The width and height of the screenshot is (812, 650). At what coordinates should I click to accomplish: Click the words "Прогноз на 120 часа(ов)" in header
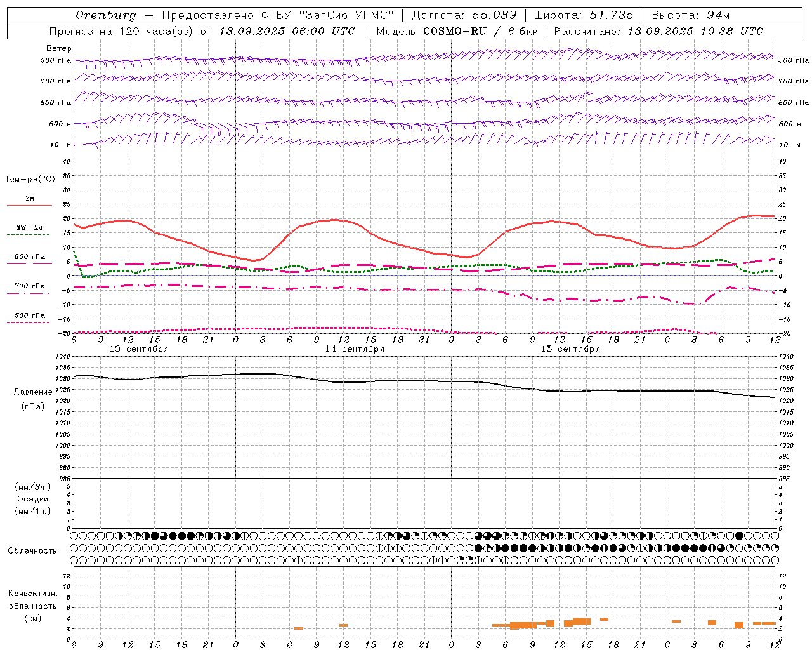pyautogui.click(x=121, y=31)
